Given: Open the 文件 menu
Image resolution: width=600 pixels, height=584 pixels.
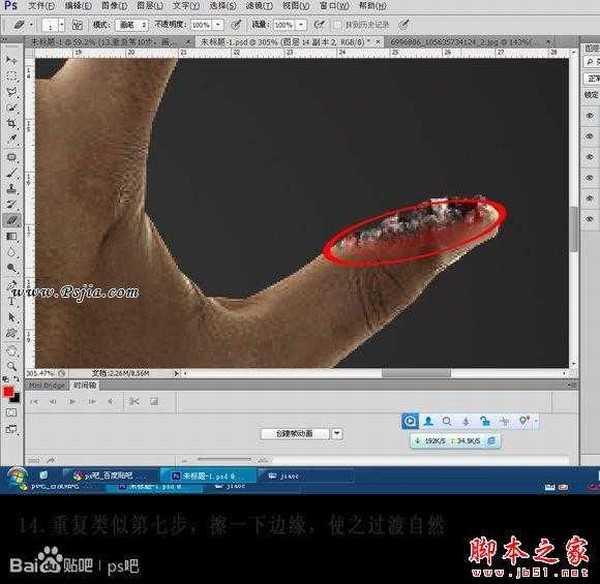Looking at the screenshot, I should [x=44, y=5].
